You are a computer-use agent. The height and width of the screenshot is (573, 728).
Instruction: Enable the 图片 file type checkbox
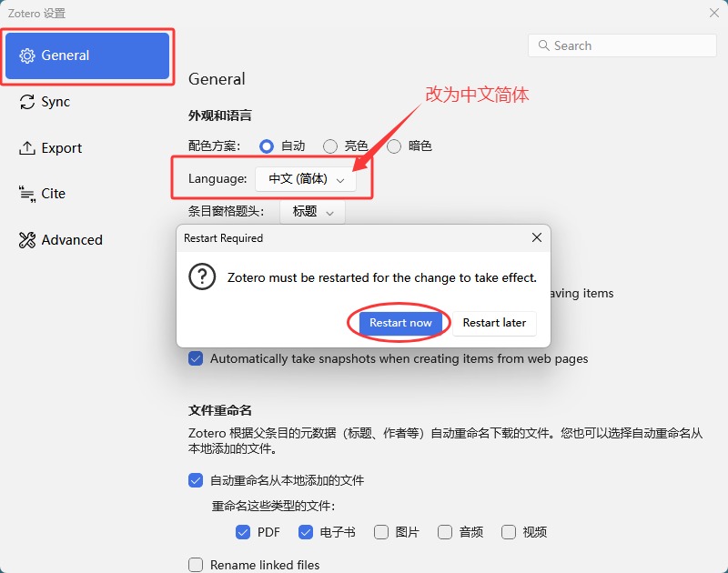pos(381,532)
